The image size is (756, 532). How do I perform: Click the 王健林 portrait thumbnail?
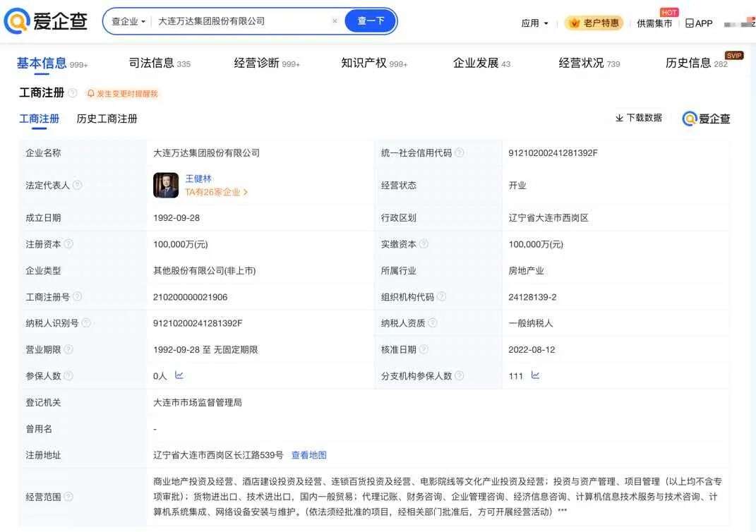coord(164,185)
